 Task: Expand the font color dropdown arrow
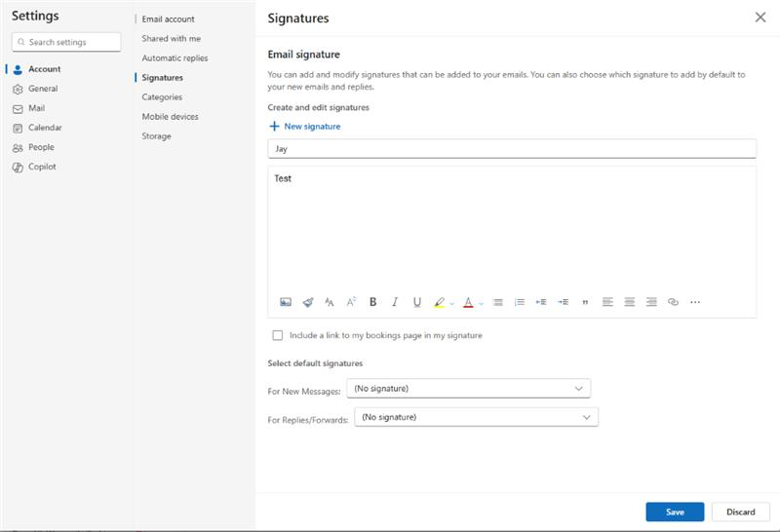[481, 303]
